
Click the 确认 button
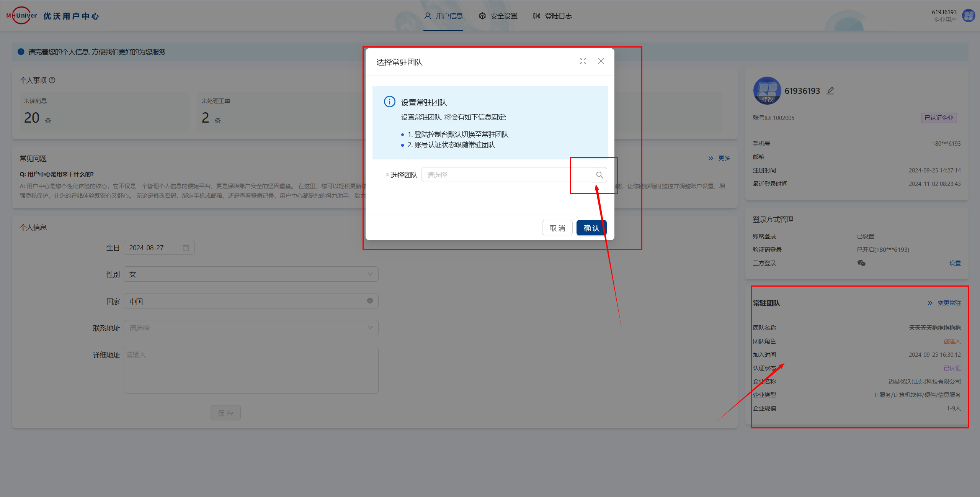tap(591, 228)
